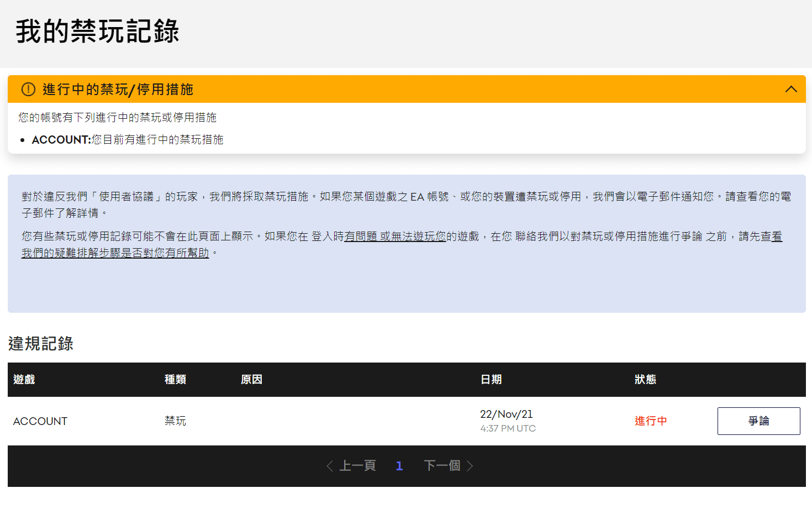Click the 禁玩 type cell in the row

click(x=175, y=421)
